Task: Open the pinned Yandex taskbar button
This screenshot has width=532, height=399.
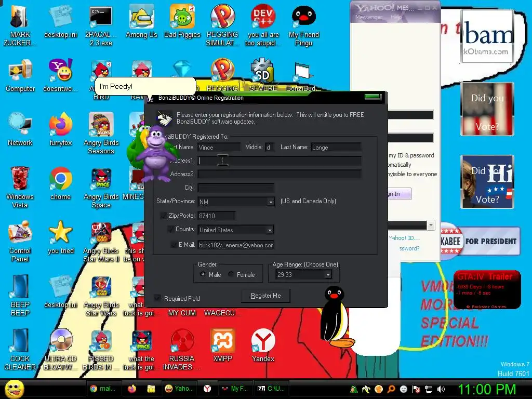Action: [207, 389]
